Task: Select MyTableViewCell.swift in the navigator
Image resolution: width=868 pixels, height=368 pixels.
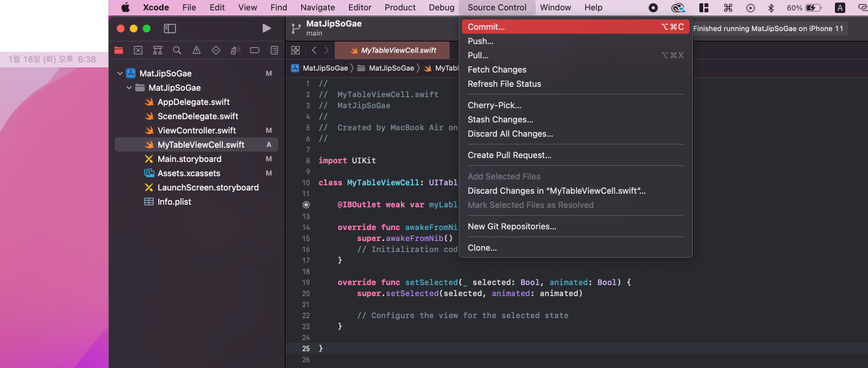Action: coord(197,144)
